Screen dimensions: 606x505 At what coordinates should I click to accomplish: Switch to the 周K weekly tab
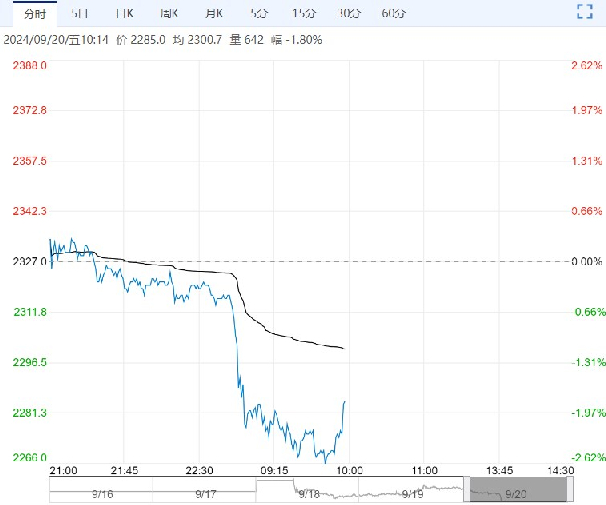tap(168, 13)
